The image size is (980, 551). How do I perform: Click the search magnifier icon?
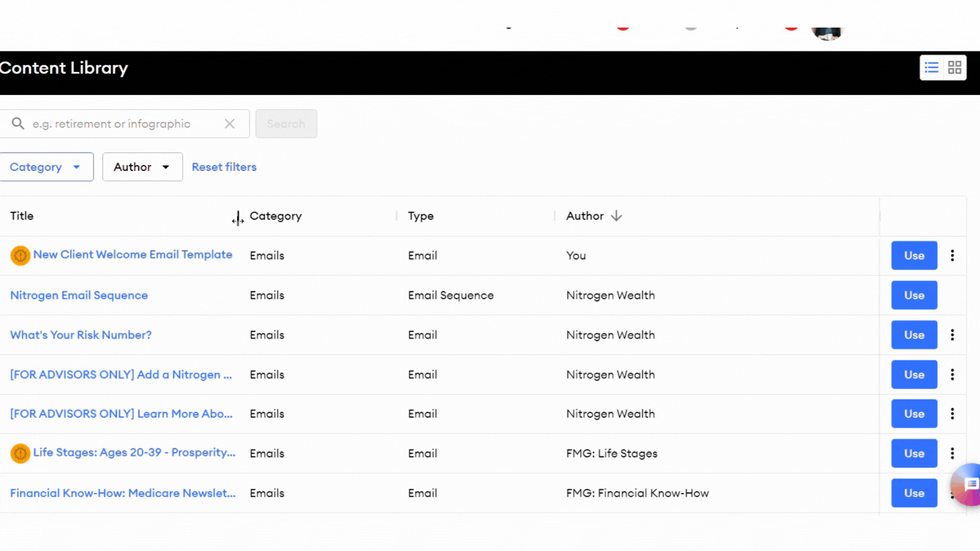pyautogui.click(x=18, y=123)
